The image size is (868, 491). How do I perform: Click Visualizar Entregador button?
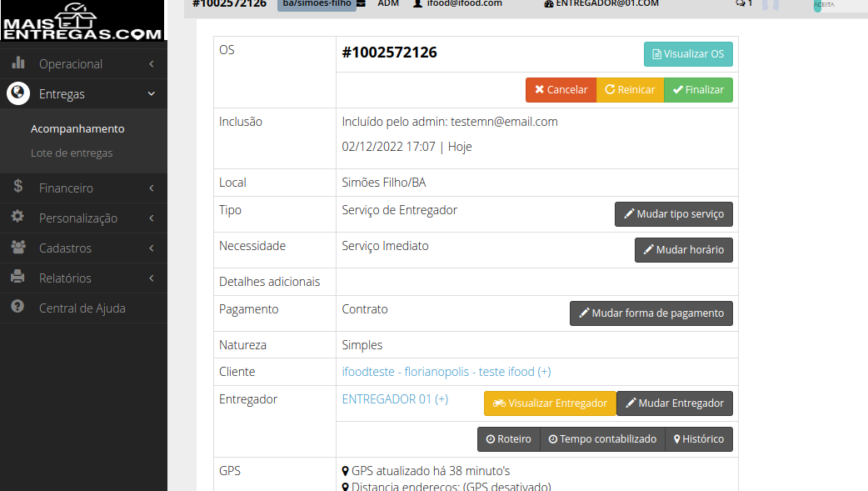tap(550, 403)
